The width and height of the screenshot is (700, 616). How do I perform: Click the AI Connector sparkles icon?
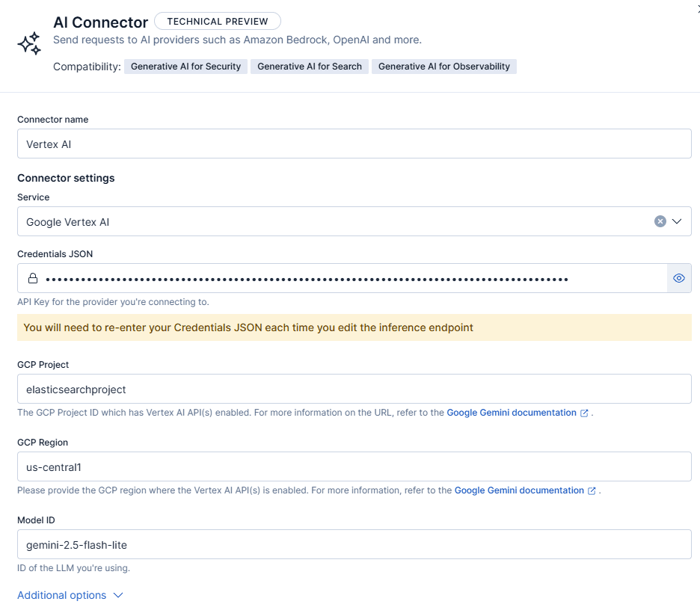(30, 44)
